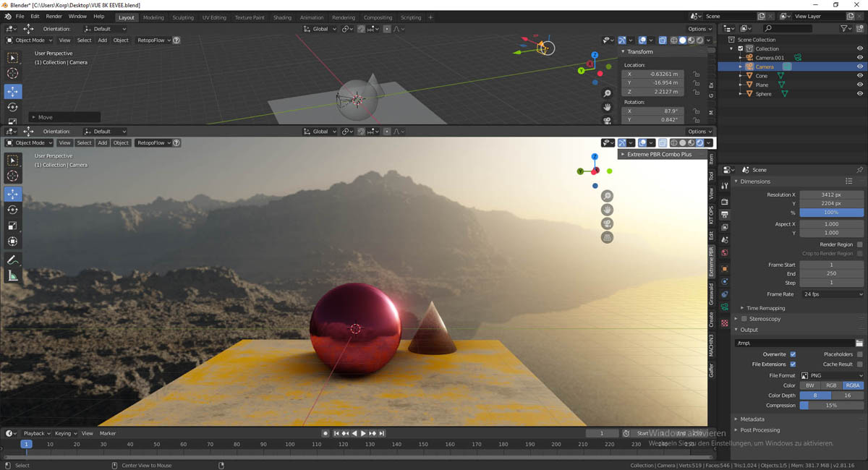
Task: Click Options button in lower viewport header
Action: 699,132
